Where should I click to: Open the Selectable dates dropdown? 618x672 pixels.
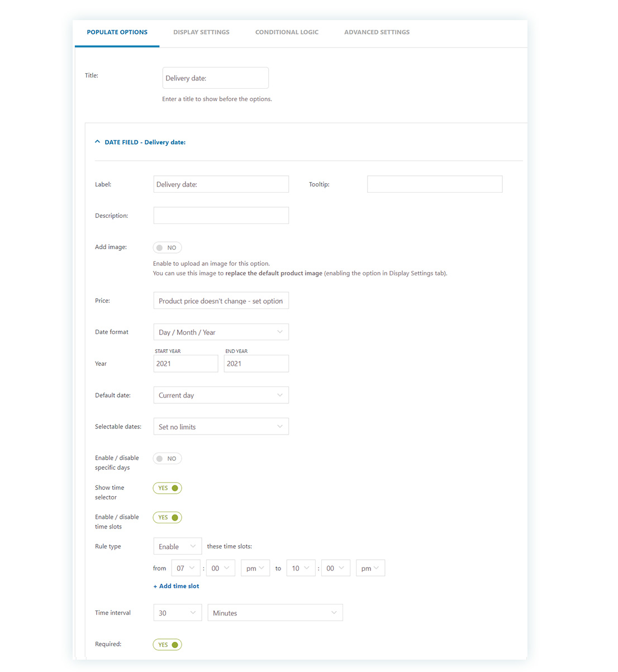(x=221, y=427)
